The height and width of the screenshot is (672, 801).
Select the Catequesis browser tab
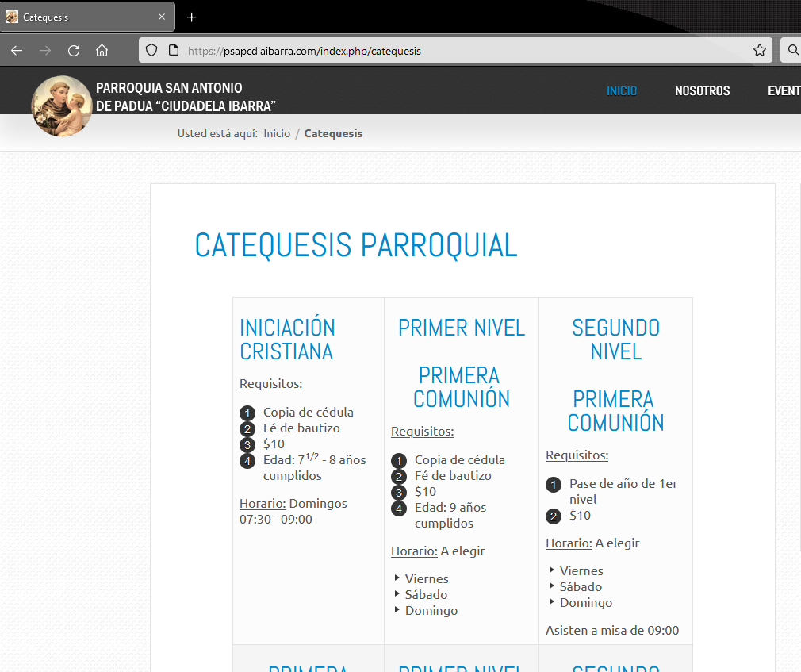(79, 17)
